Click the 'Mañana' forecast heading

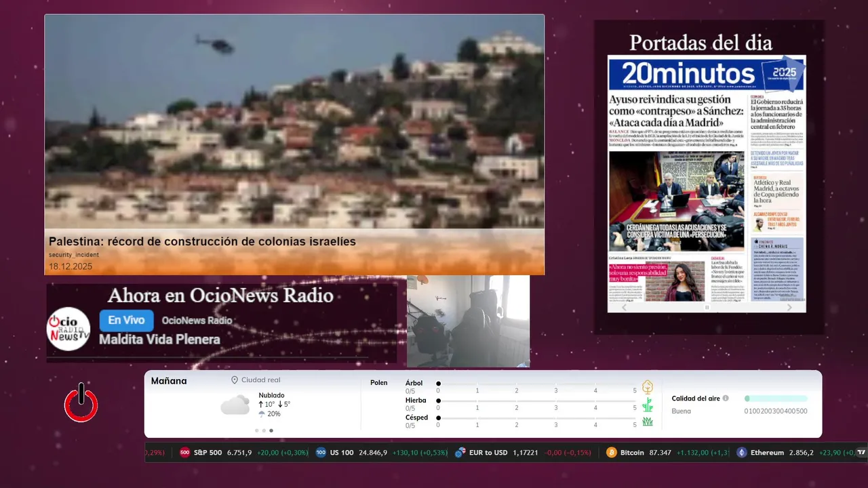click(x=169, y=381)
